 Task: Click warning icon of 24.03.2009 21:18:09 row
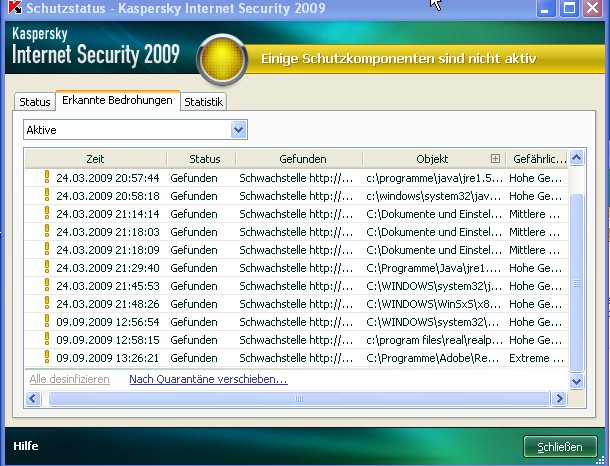point(47,249)
